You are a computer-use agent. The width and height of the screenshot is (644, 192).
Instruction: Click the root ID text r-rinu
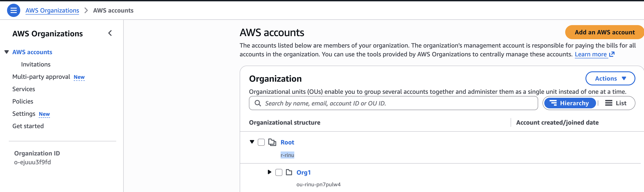coord(287,155)
